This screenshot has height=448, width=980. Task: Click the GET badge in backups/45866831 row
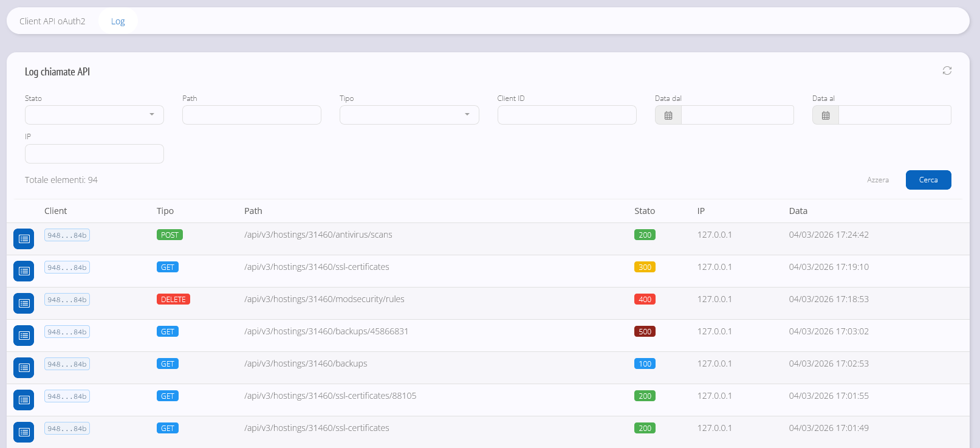(168, 331)
